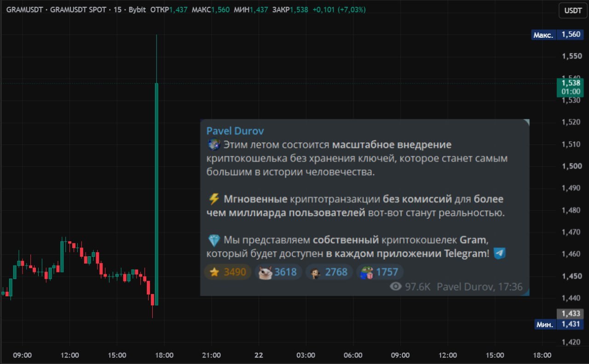Click the Мин. 1,431 price label

coord(559,324)
